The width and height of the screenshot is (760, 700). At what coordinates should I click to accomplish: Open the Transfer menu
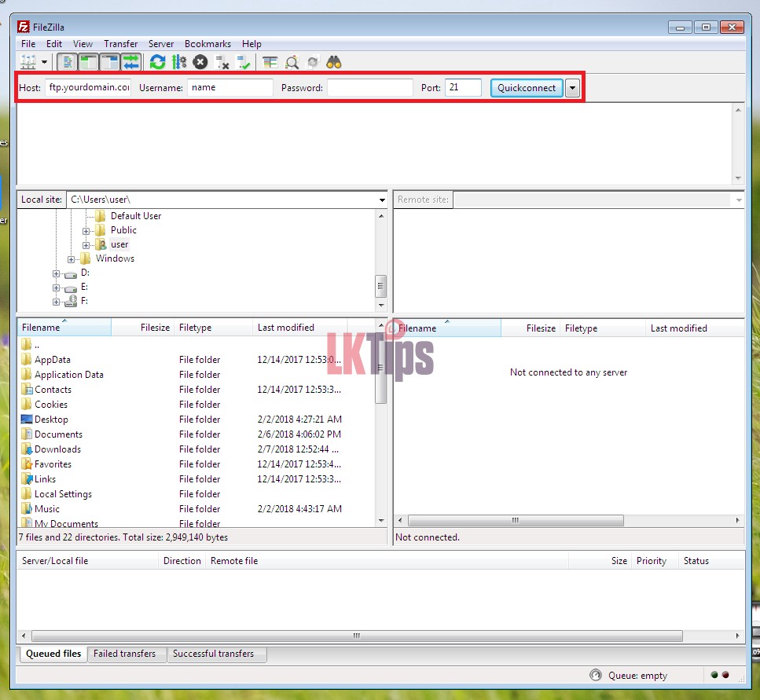click(121, 43)
